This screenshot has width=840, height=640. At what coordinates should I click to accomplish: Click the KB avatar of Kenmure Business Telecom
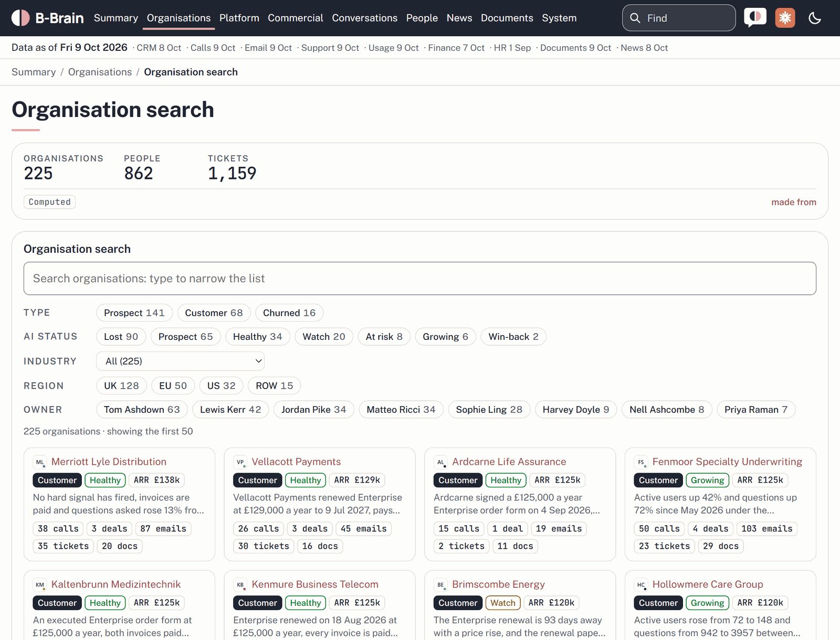click(x=240, y=585)
